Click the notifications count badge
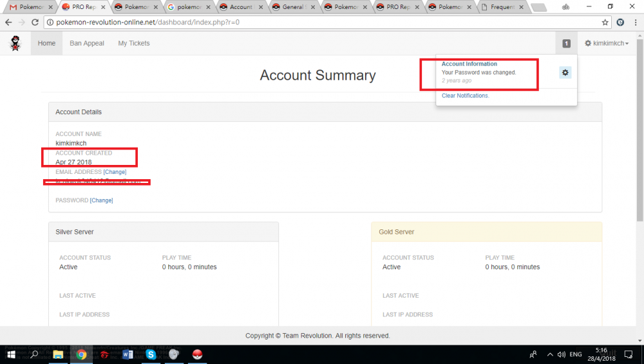This screenshot has width=644, height=364. pos(566,43)
